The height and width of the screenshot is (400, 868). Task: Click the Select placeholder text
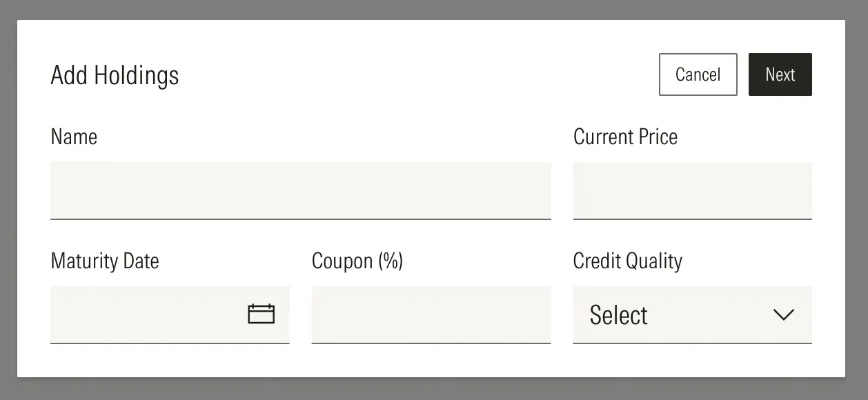tap(618, 315)
